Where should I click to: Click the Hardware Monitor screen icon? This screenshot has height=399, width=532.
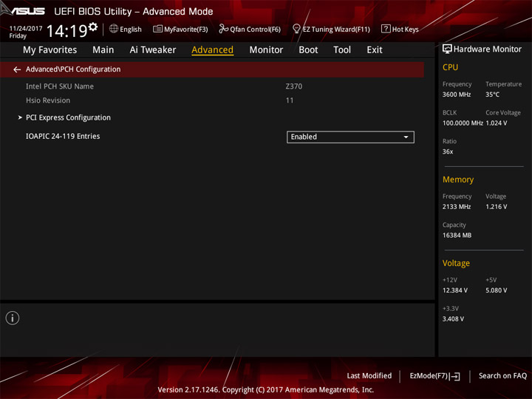[x=447, y=50]
